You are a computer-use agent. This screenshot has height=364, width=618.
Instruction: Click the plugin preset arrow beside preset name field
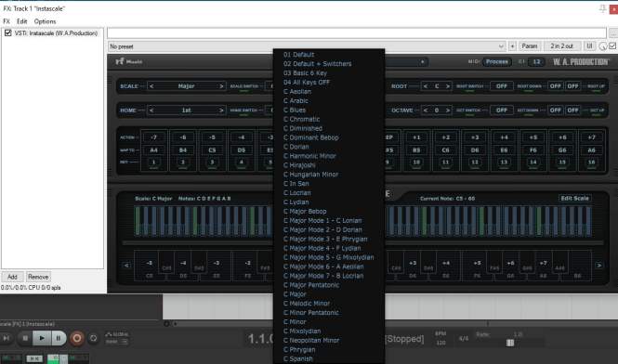point(422,62)
